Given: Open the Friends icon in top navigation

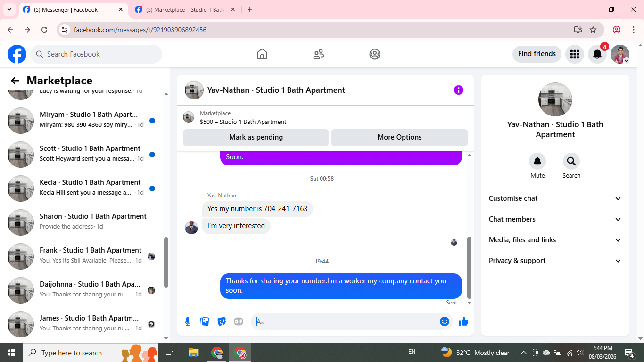Looking at the screenshot, I should [319, 54].
